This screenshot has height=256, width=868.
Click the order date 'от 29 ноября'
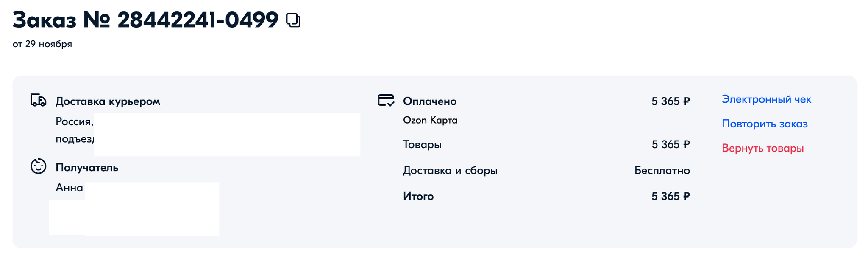coord(42,44)
